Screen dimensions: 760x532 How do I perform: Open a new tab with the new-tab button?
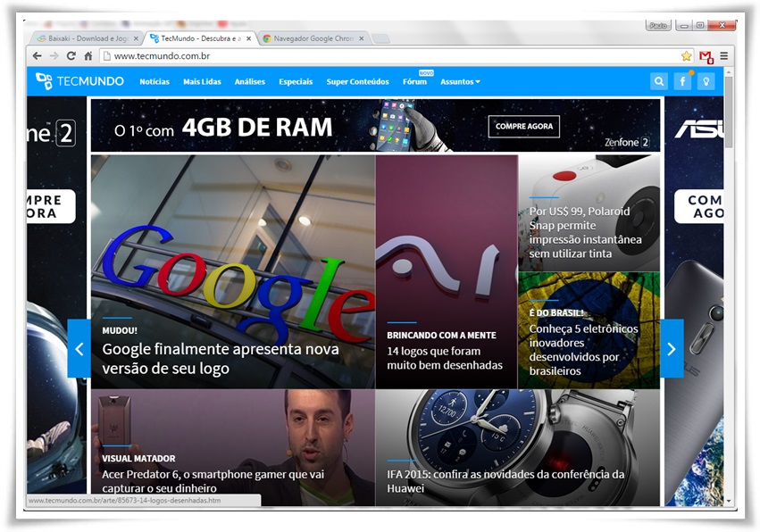pos(381,38)
